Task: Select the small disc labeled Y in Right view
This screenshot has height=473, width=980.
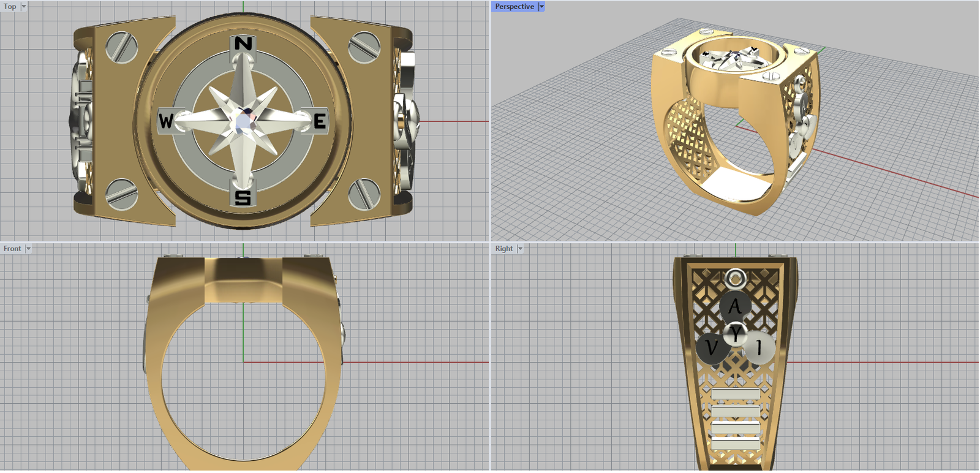Action: coord(735,334)
